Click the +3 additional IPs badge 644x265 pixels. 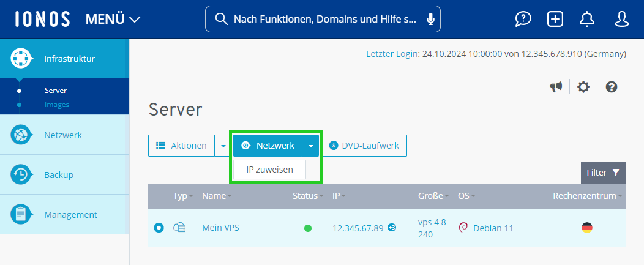tap(392, 227)
